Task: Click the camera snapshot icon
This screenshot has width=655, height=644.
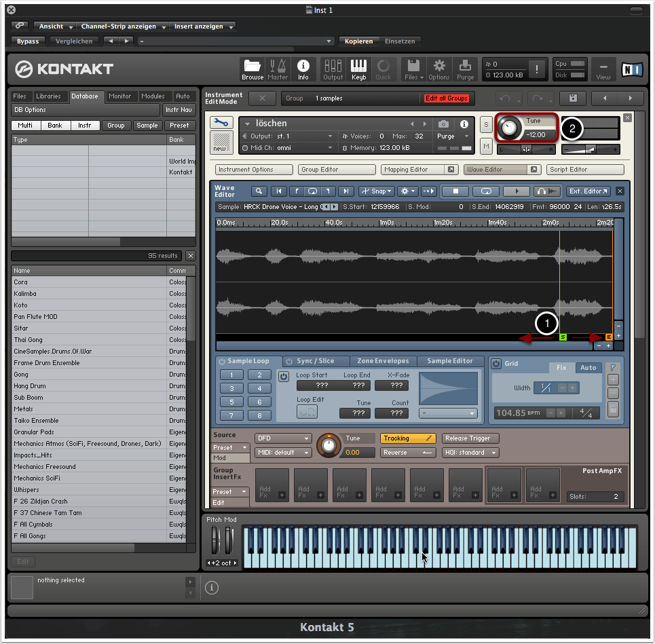Action: click(x=443, y=124)
